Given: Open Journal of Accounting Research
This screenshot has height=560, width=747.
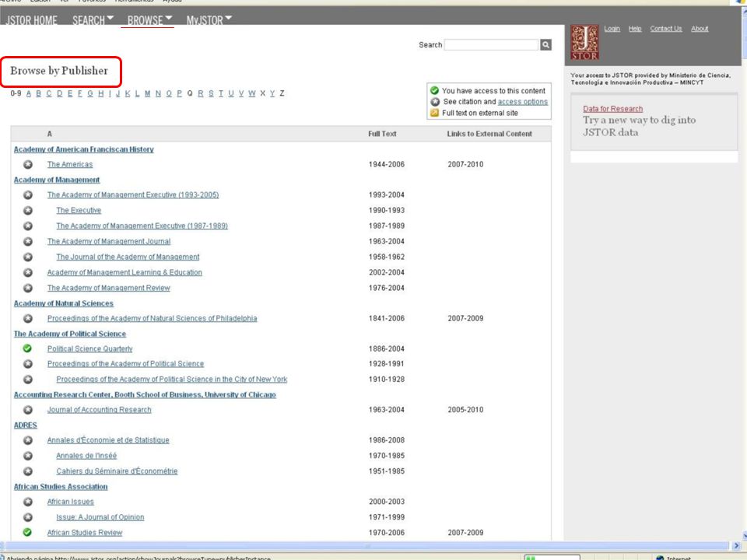Looking at the screenshot, I should click(99, 410).
